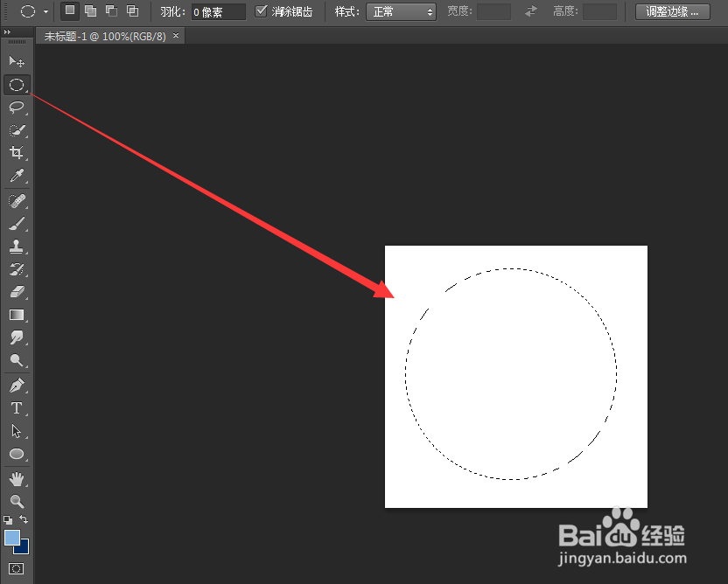
Task: Select the Smudge tool
Action: tap(17, 337)
